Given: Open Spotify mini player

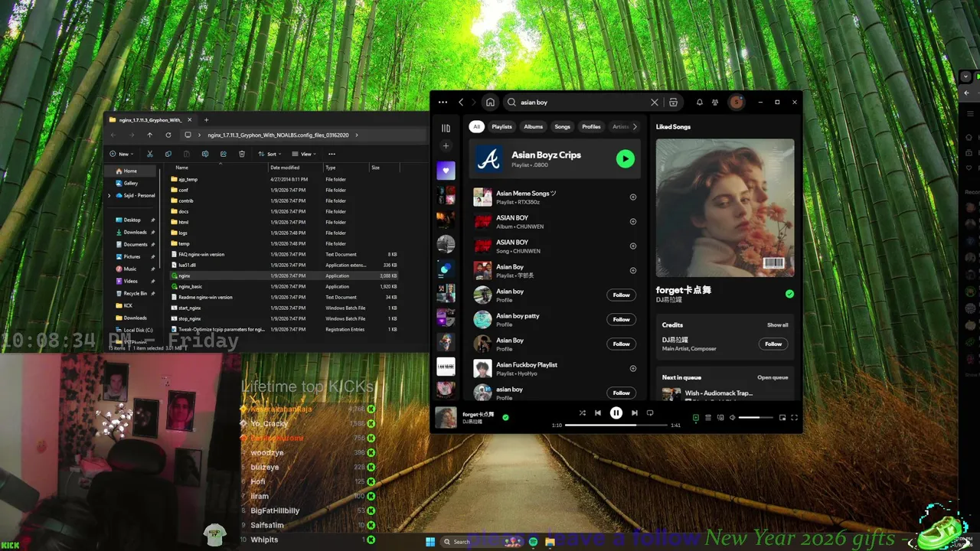Looking at the screenshot, I should coord(782,418).
